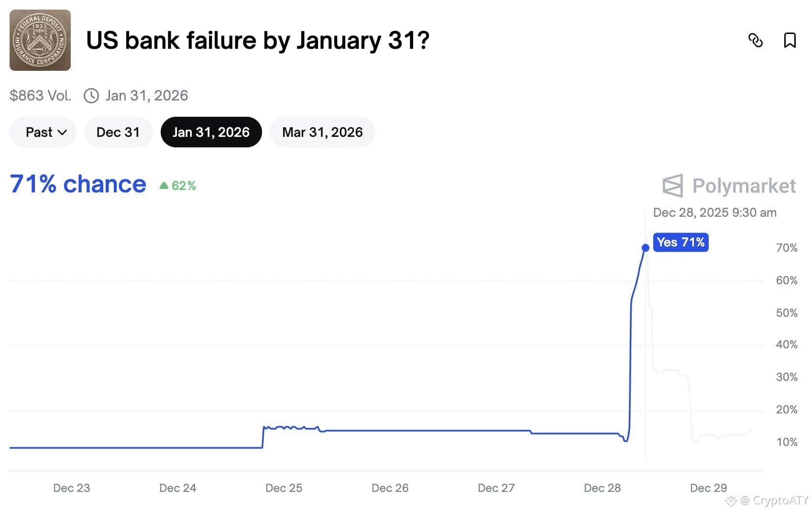Select the chart data point marker

646,247
